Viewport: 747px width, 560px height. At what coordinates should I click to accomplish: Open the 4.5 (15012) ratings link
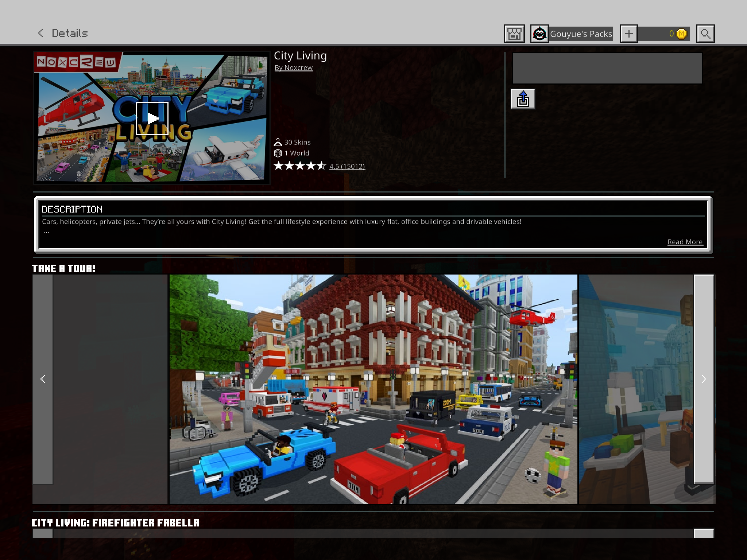click(x=347, y=167)
